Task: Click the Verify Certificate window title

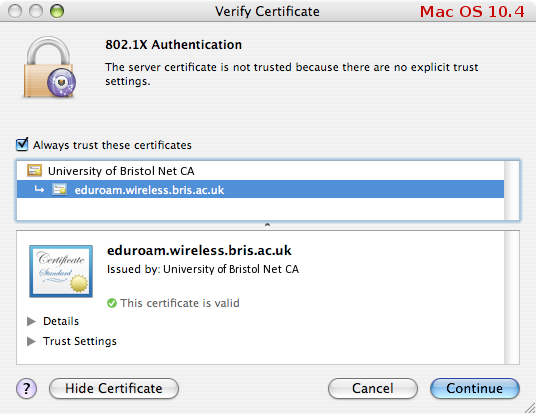Action: tap(267, 11)
